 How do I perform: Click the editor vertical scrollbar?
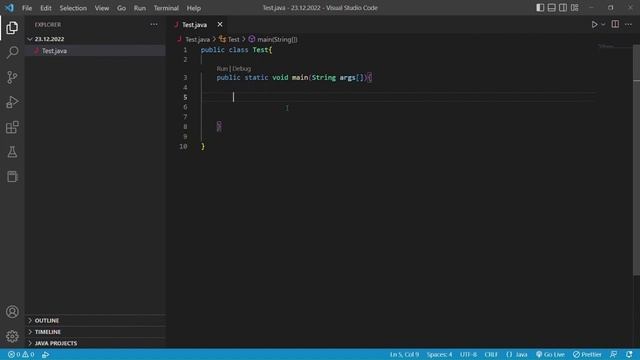(636, 161)
